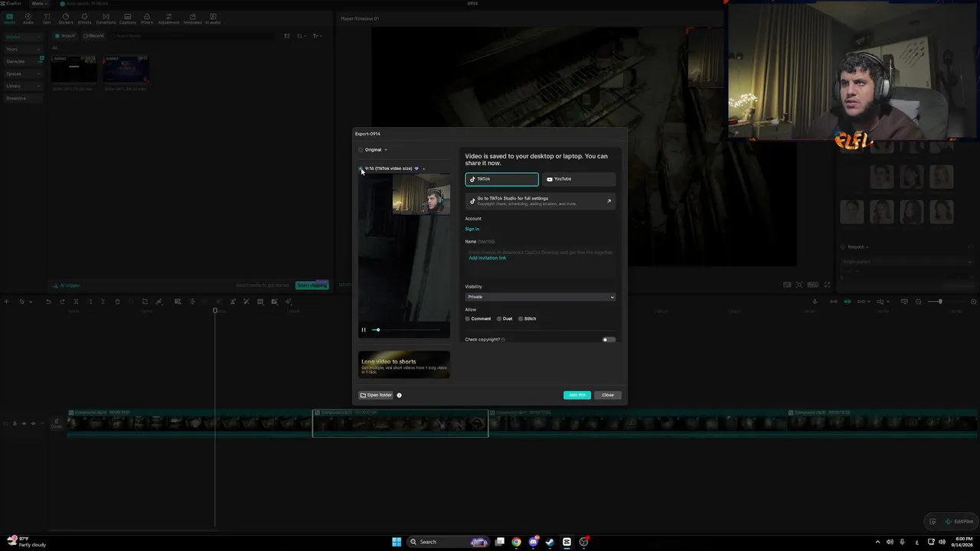Open TikTok Studio via the arrow icon
The width and height of the screenshot is (980, 551).
tap(609, 201)
